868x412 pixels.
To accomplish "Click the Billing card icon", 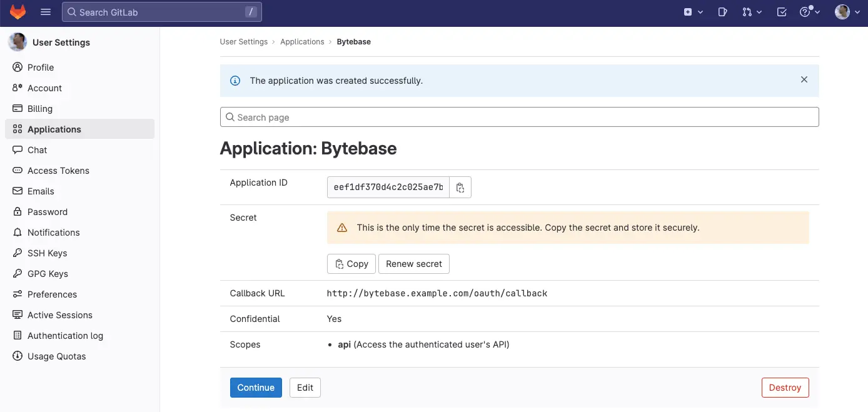I will 18,108.
